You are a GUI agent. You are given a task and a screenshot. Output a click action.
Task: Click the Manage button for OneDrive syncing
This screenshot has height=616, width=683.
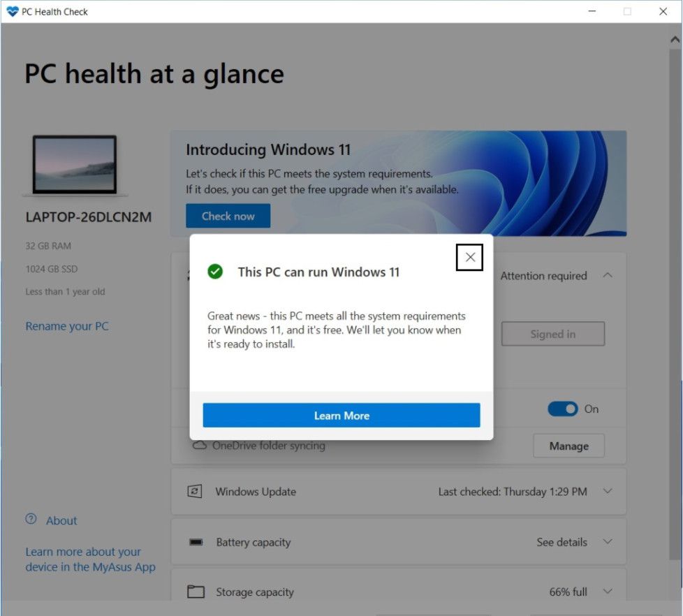click(568, 446)
